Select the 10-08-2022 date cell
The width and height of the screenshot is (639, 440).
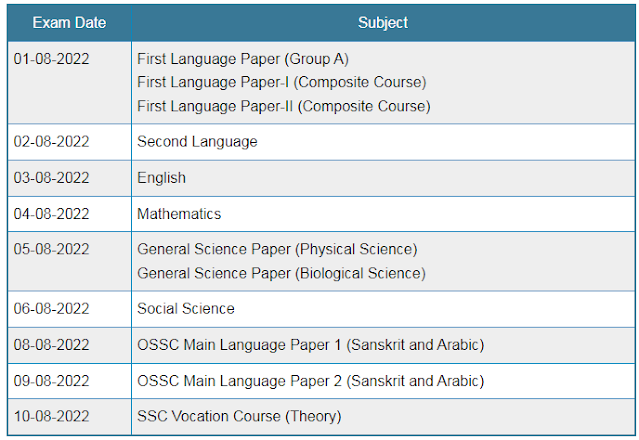click(69, 417)
